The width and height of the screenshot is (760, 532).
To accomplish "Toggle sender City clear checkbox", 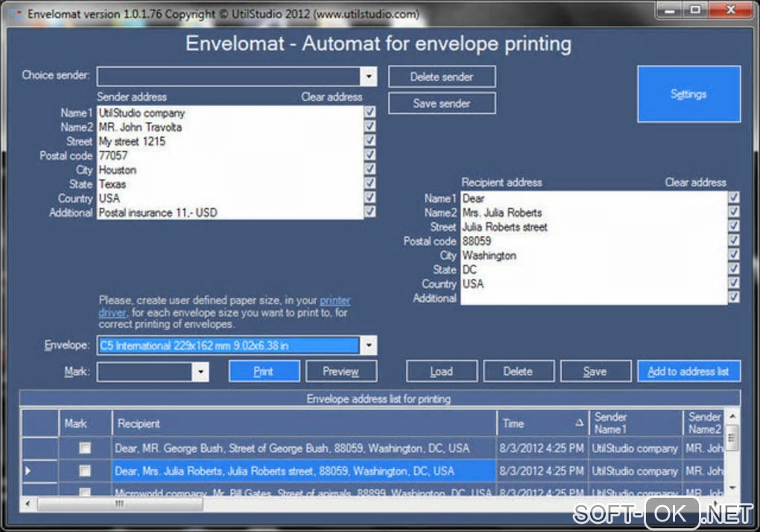I will (370, 168).
